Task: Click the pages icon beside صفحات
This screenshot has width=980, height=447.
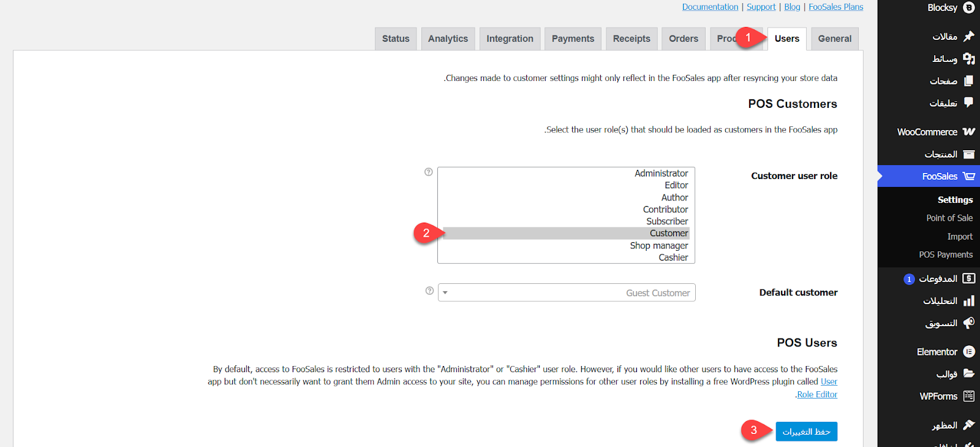Action: point(969,81)
